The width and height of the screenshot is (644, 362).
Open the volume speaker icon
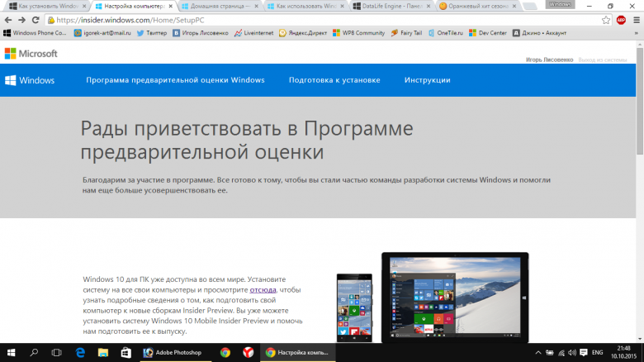(x=572, y=353)
